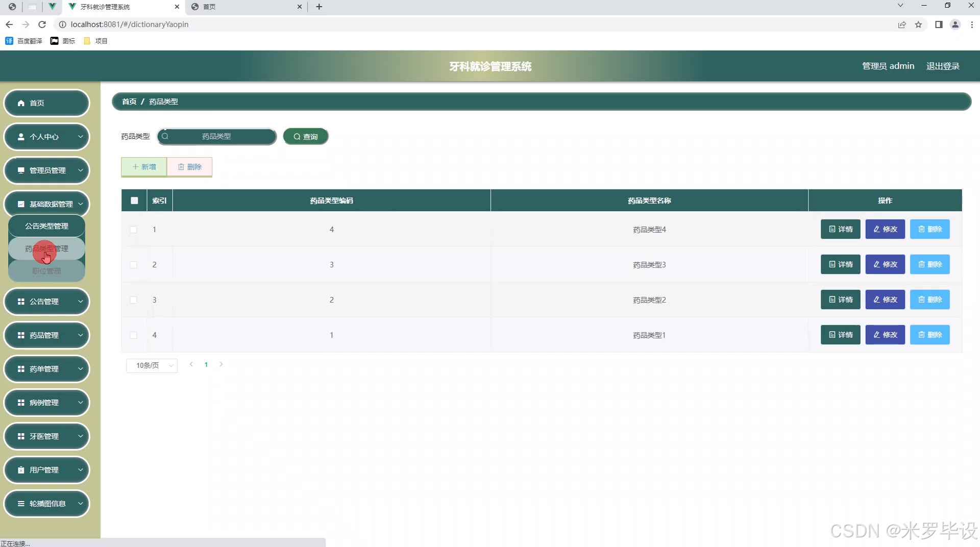Close the second 首页 browser tab
Image resolution: width=980 pixels, height=547 pixels.
coord(300,7)
